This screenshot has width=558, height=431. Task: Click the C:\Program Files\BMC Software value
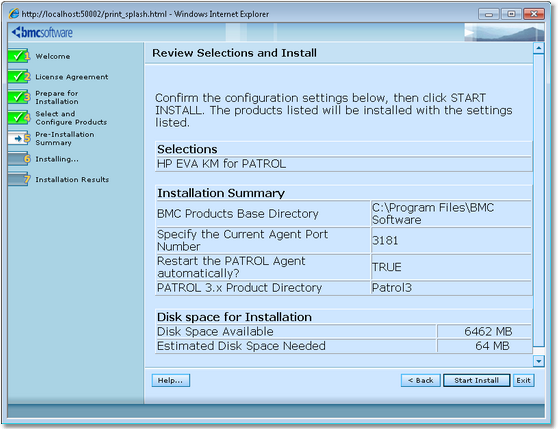(x=433, y=214)
